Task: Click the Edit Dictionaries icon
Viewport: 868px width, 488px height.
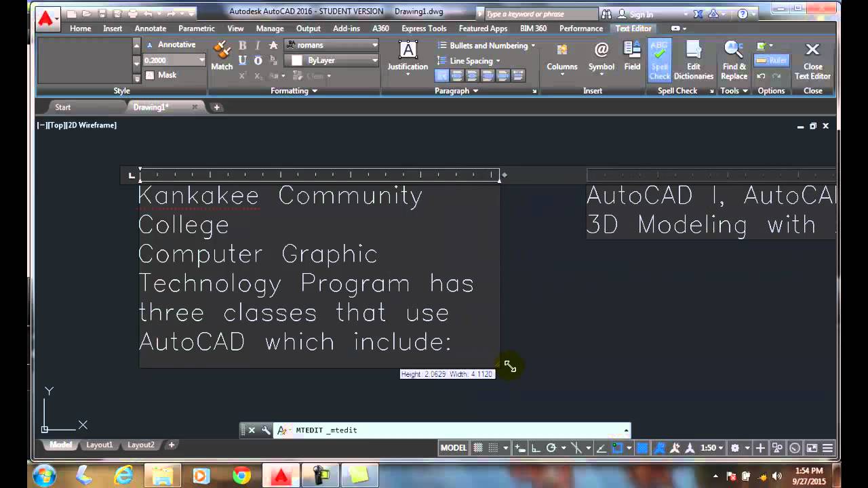Action: coord(693,59)
